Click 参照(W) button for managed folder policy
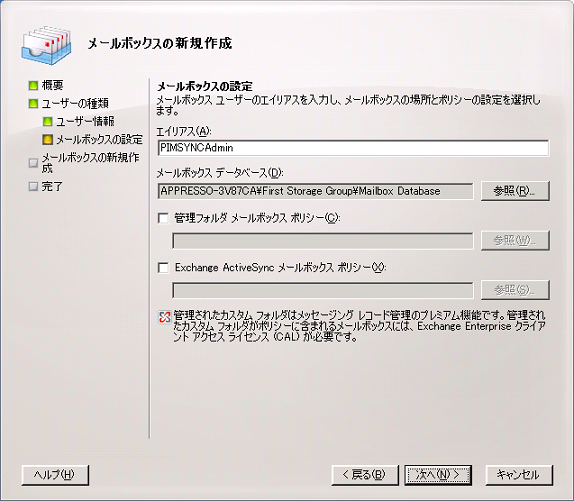The image size is (574, 501). click(515, 240)
